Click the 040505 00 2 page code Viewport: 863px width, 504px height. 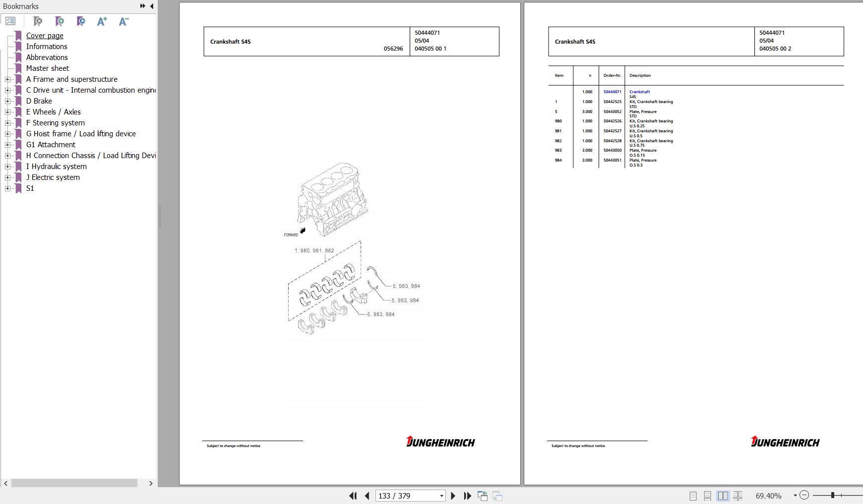pos(775,49)
